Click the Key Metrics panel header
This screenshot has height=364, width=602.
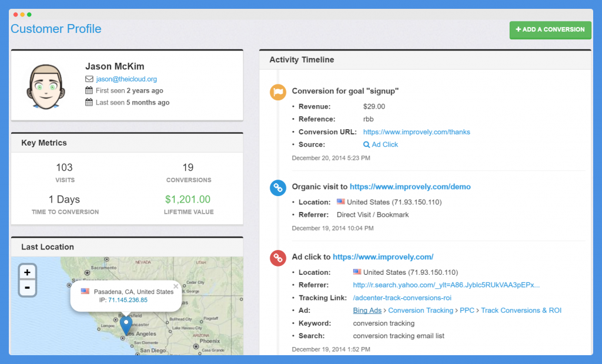(127, 143)
